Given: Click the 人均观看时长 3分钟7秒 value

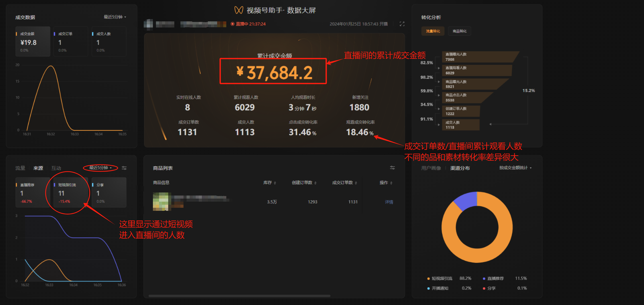Looking at the screenshot, I should 303,107.
